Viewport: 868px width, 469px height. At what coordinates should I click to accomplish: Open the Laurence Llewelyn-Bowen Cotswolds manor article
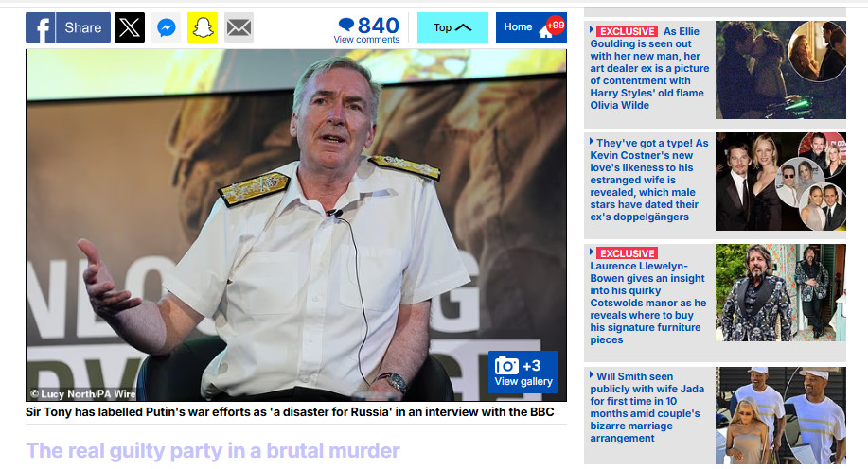(x=648, y=297)
